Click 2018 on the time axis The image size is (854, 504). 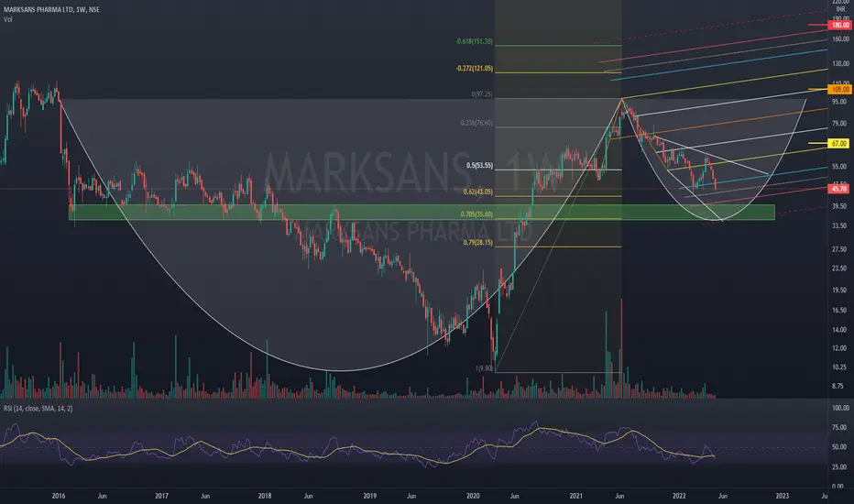tap(264, 496)
